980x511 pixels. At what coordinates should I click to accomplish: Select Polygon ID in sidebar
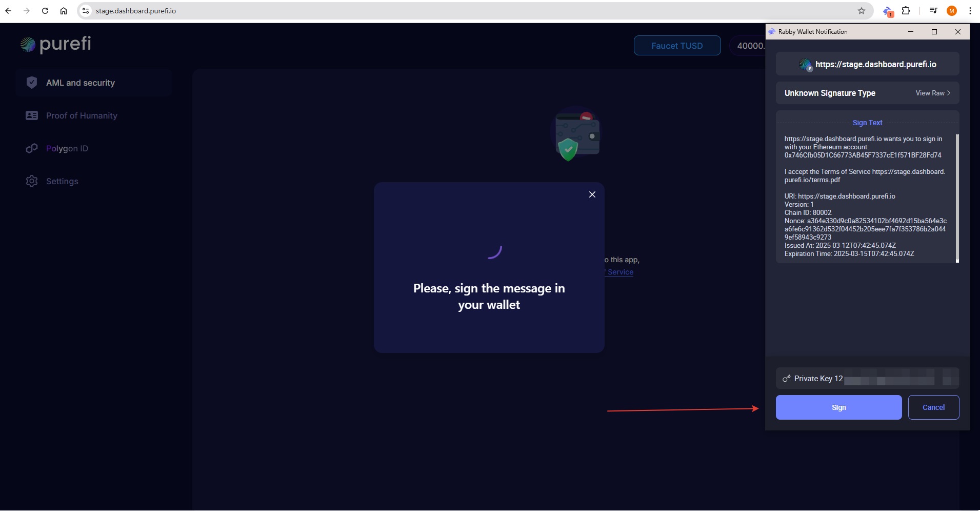pos(67,148)
